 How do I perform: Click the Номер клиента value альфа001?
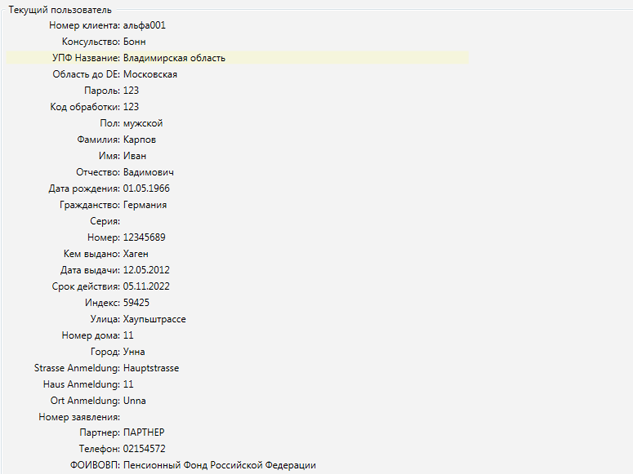(x=145, y=25)
